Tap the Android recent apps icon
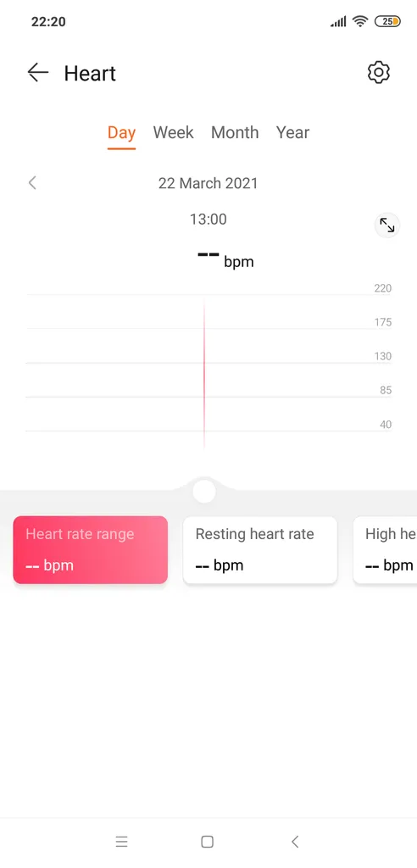 point(122,842)
